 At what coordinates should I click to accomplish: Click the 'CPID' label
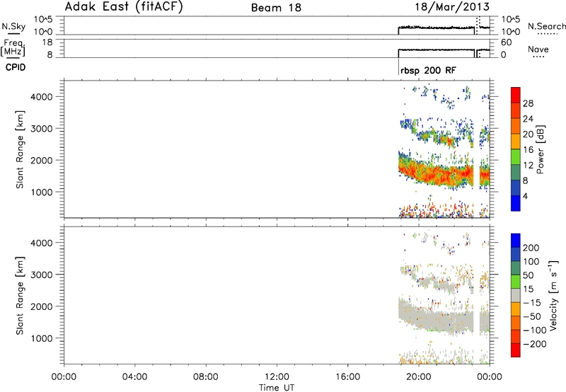(x=16, y=67)
